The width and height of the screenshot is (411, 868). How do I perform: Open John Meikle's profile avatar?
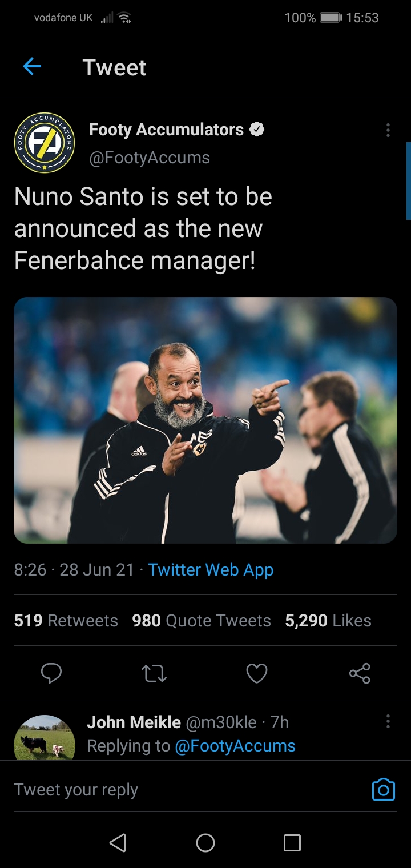pyautogui.click(x=44, y=738)
